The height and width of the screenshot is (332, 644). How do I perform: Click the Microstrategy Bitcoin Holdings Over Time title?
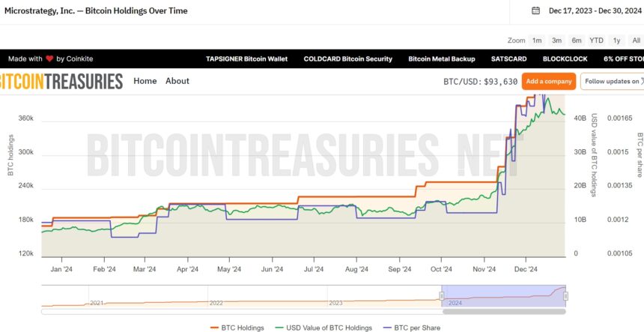point(96,10)
